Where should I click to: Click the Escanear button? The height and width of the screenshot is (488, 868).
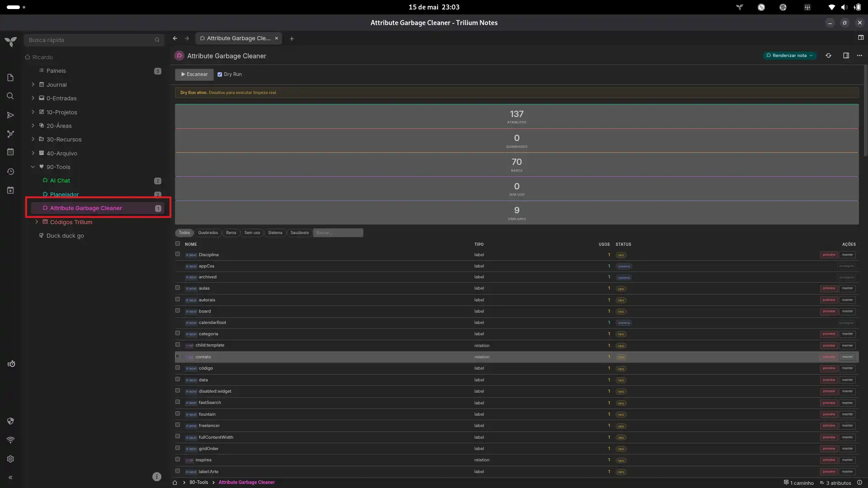pyautogui.click(x=194, y=75)
